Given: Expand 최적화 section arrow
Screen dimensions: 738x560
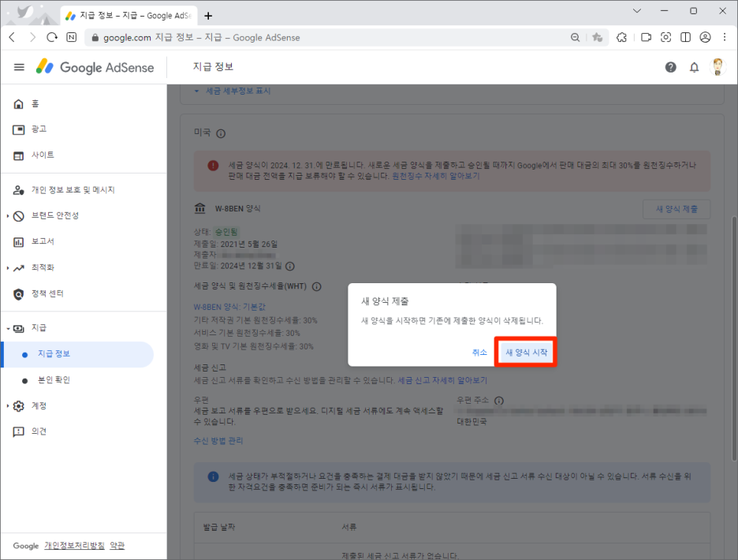Looking at the screenshot, I should click(x=8, y=268).
